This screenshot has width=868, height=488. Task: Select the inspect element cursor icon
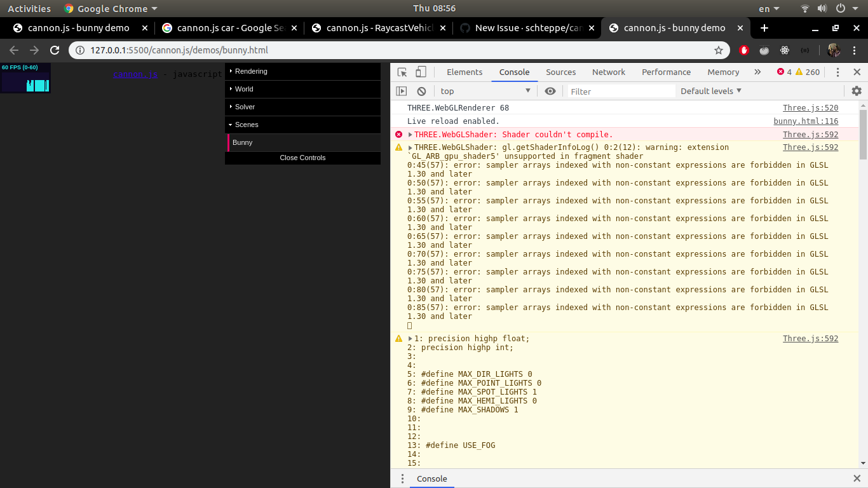[x=402, y=72]
